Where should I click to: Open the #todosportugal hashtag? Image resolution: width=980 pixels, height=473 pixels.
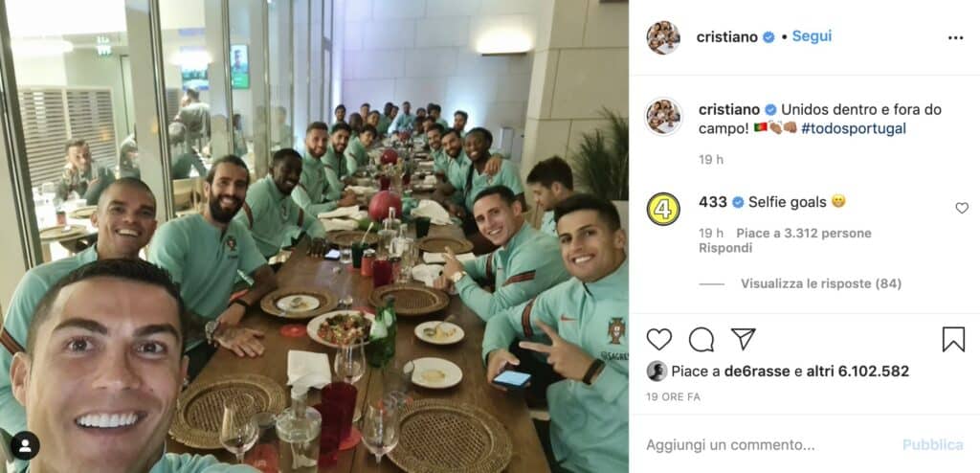853,129
